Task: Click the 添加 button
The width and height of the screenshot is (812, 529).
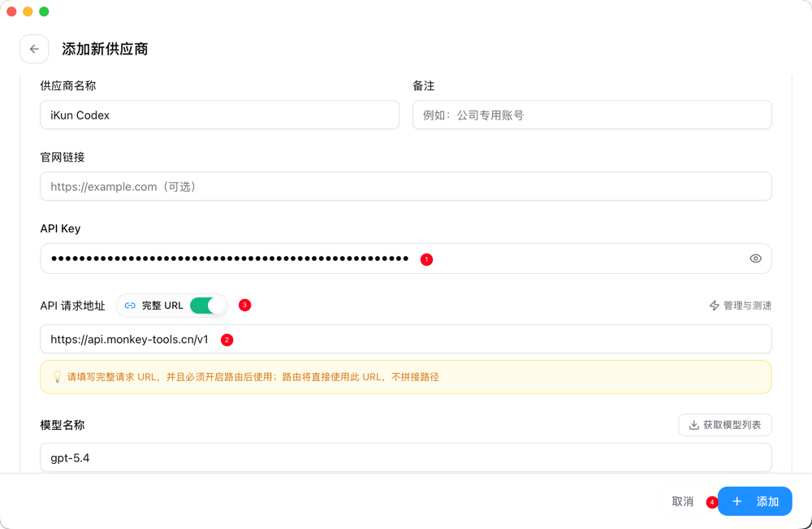Action: tap(755, 501)
